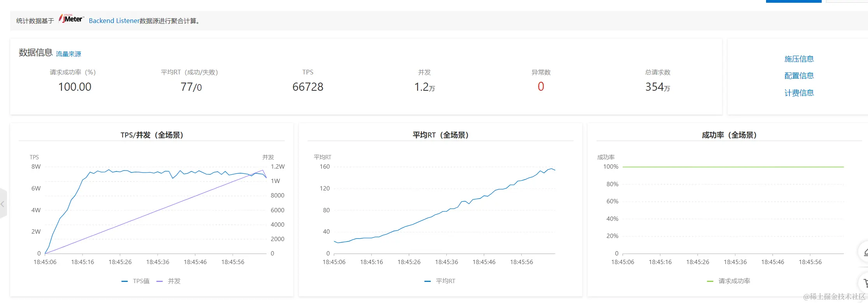Open the 配置信息 link

[799, 76]
